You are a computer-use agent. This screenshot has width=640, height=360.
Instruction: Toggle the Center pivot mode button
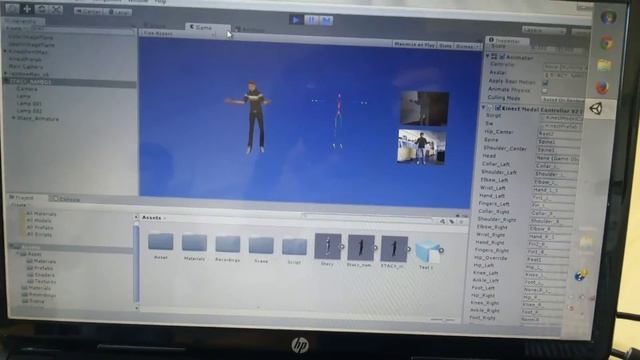pos(89,11)
